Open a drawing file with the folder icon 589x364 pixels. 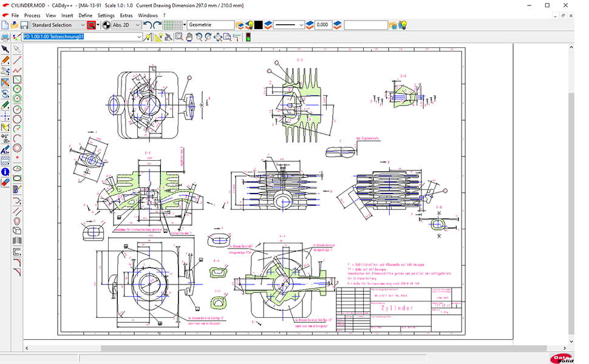click(13, 25)
